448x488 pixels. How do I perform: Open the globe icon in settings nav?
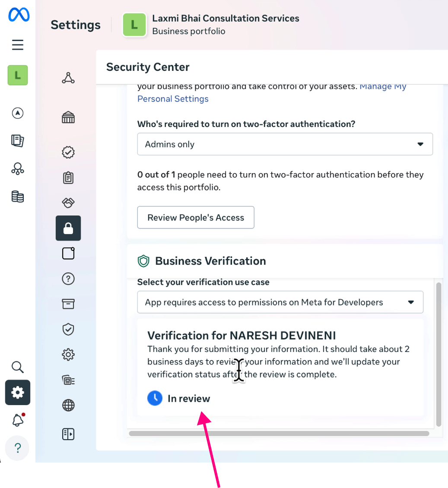68,405
